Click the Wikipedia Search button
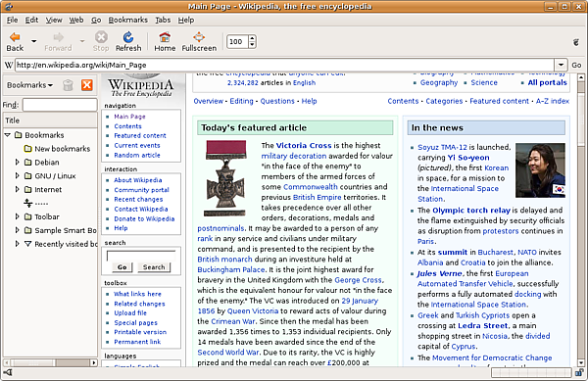 click(x=154, y=267)
